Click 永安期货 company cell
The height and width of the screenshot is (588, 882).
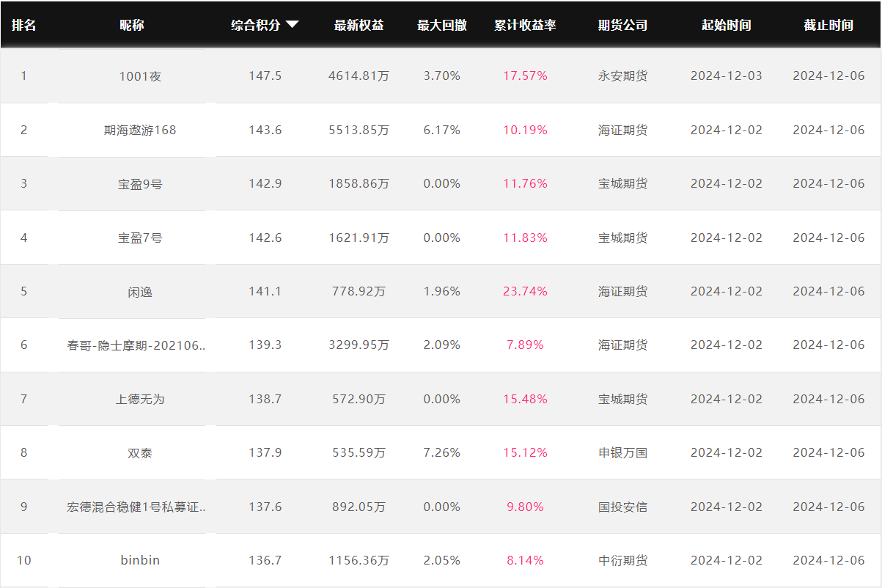click(x=622, y=76)
